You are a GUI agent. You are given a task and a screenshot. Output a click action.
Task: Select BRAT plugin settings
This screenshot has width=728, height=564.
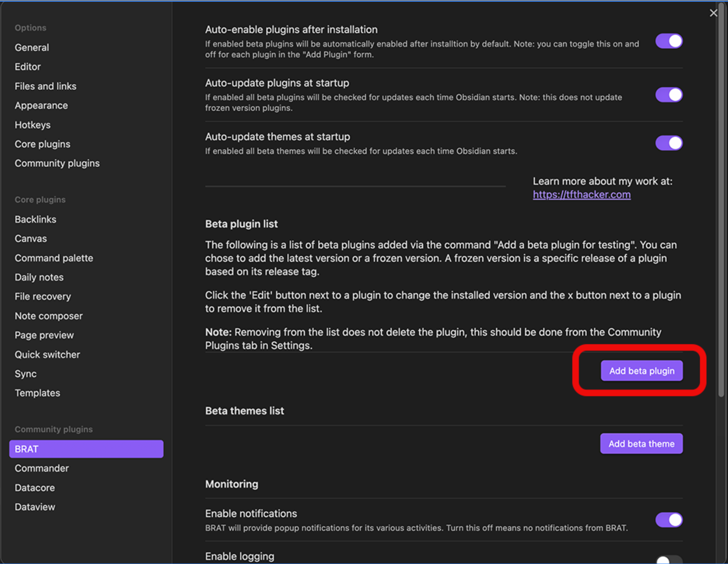[86, 449]
